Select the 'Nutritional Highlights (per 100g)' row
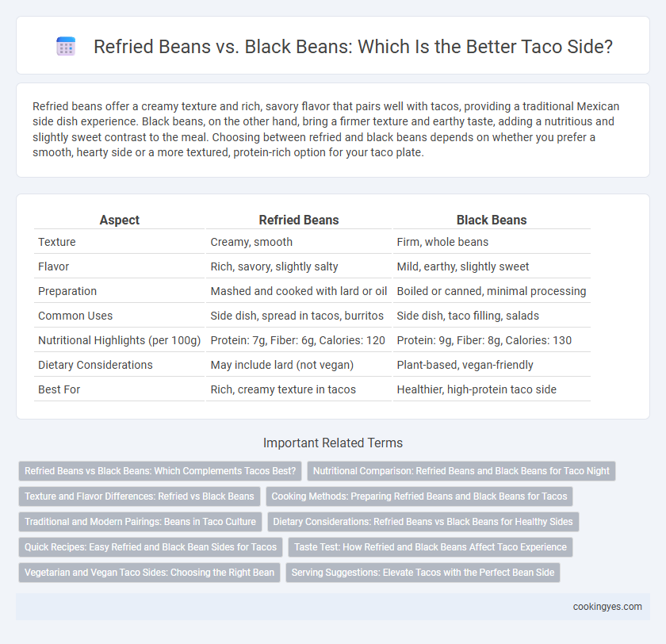Viewport: 666px width, 644px height. (x=312, y=340)
